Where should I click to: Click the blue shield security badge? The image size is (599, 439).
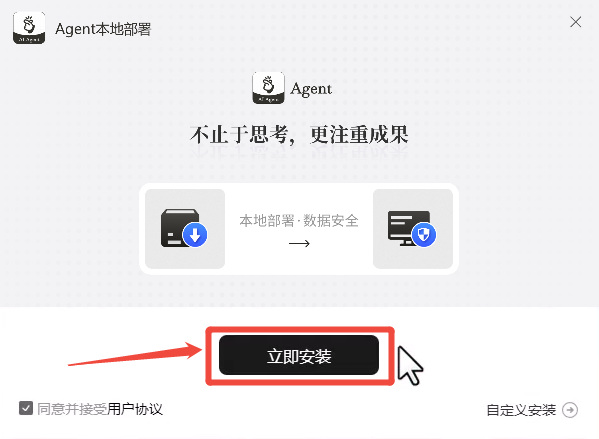[424, 234]
